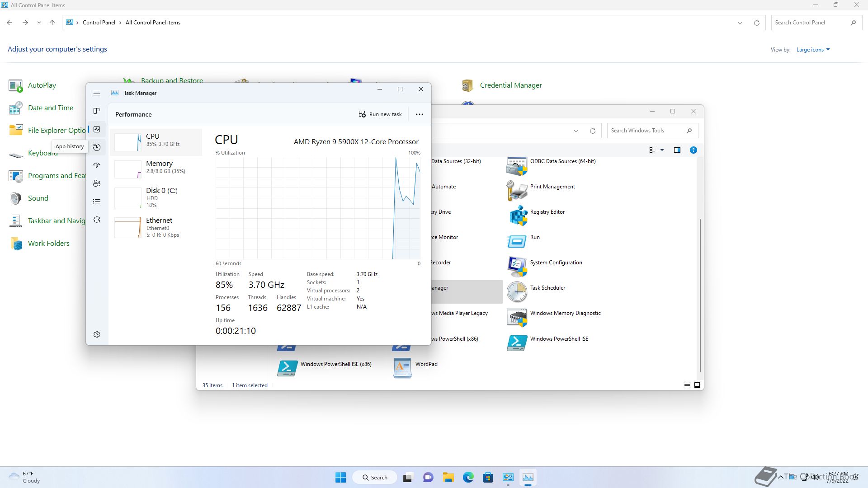Click the Keyboard control panel icon
The width and height of the screenshot is (868, 488).
(x=16, y=154)
